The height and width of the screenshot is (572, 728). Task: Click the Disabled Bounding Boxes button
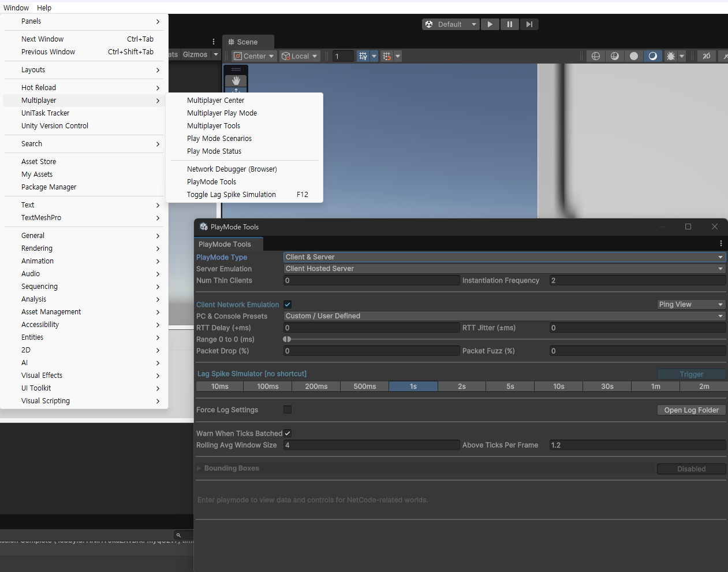[691, 469]
